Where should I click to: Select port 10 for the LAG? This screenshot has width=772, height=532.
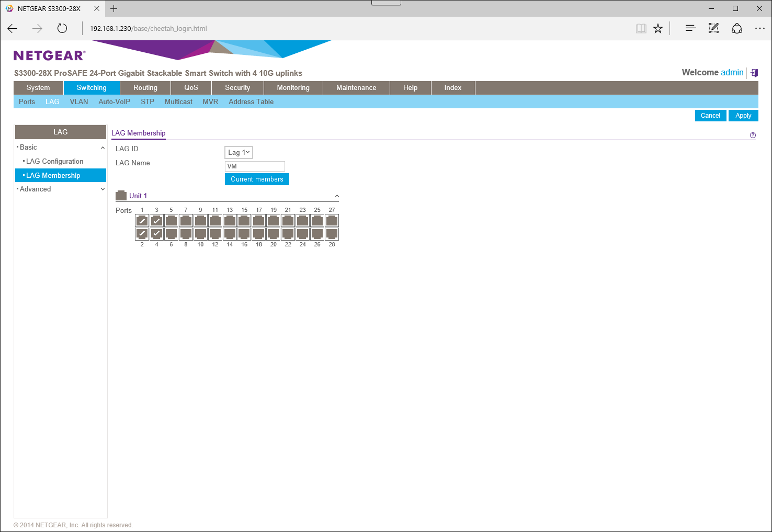tap(200, 234)
